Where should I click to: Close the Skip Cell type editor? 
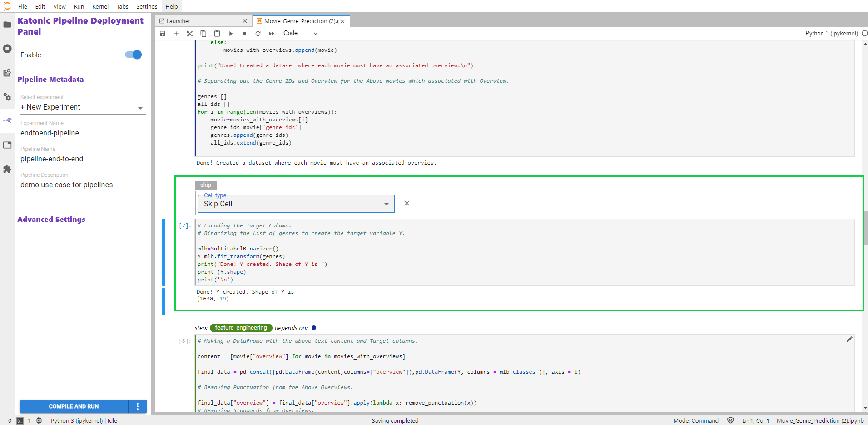[407, 203]
